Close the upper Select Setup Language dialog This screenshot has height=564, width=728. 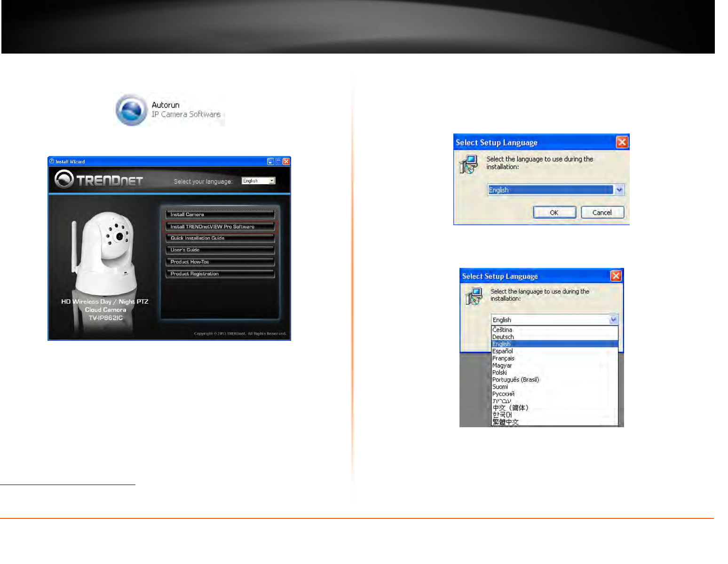click(622, 142)
